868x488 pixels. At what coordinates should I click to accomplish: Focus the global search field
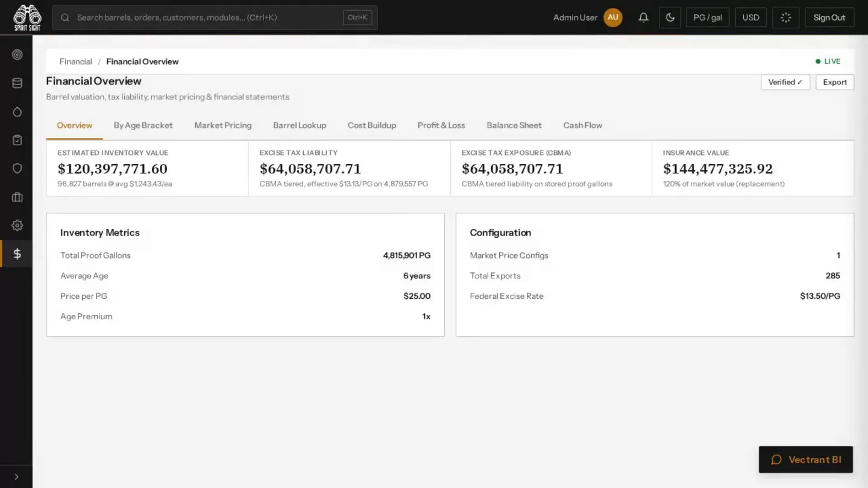[x=215, y=17]
